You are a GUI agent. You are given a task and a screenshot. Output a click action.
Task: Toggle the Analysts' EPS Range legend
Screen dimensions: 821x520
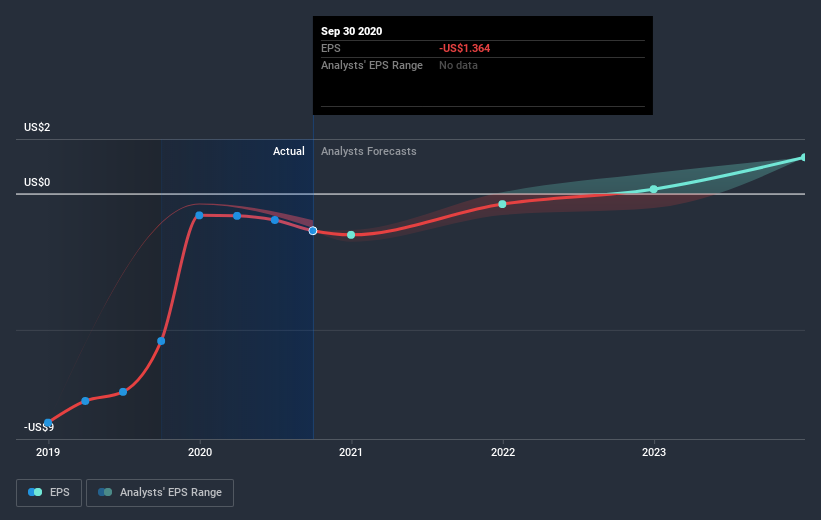click(160, 492)
